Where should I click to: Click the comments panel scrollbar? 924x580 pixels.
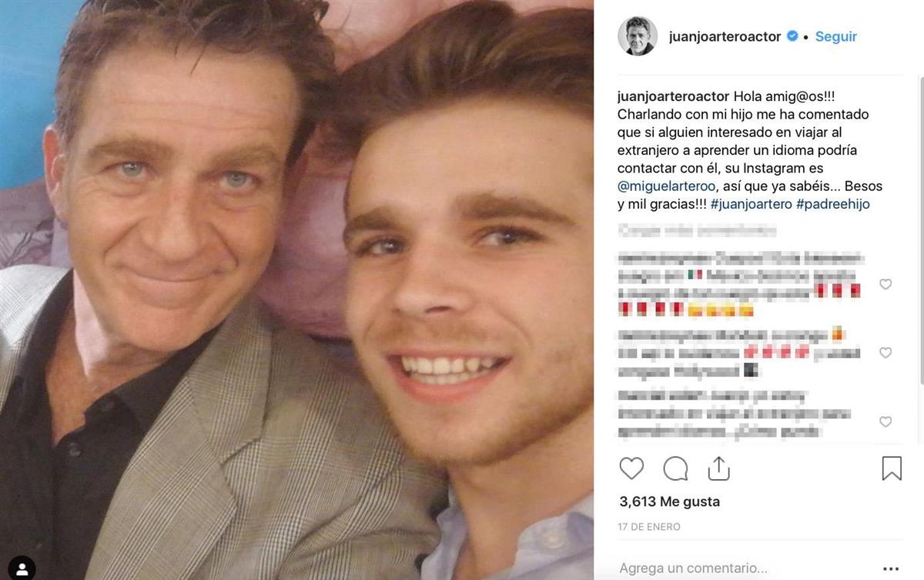921,231
